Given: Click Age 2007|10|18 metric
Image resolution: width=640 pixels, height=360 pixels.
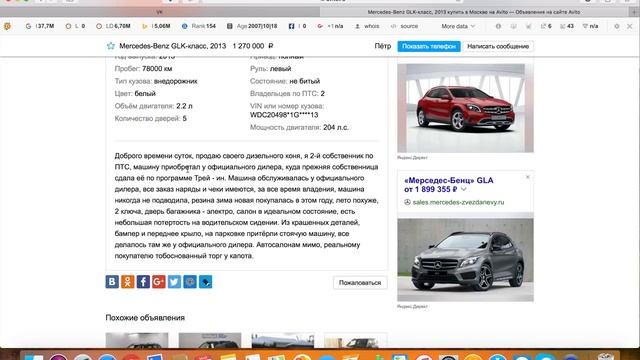Looking at the screenshot, I should point(252,26).
